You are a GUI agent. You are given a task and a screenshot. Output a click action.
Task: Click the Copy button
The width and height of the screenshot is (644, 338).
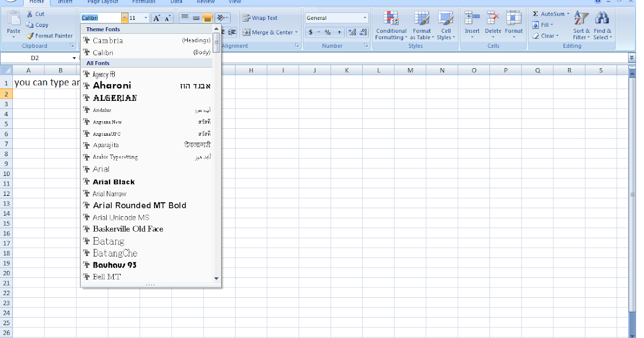pyautogui.click(x=38, y=25)
